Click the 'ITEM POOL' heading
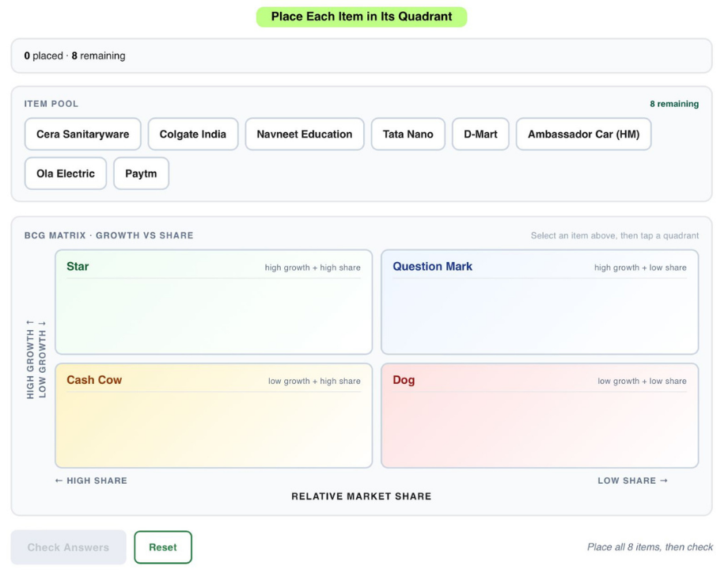 point(51,104)
